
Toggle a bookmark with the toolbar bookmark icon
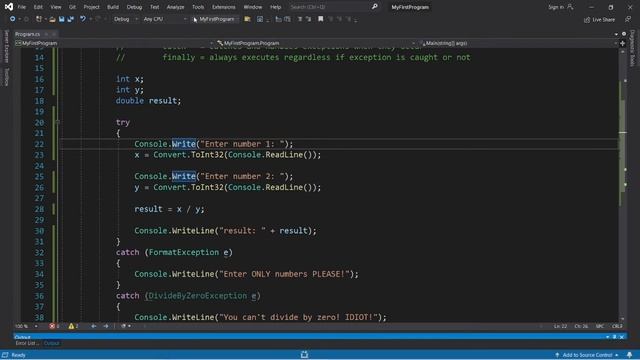pyautogui.click(x=321, y=19)
